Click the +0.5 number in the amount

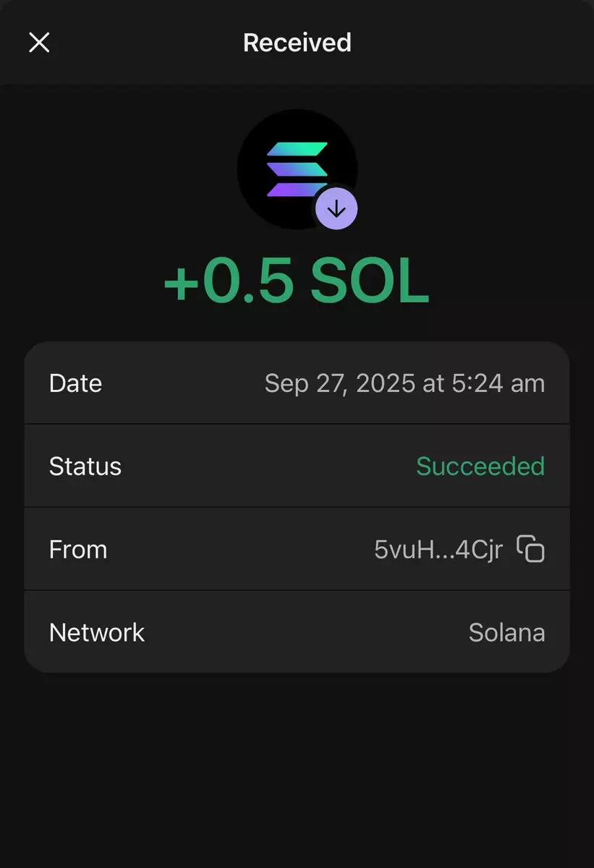[229, 282]
